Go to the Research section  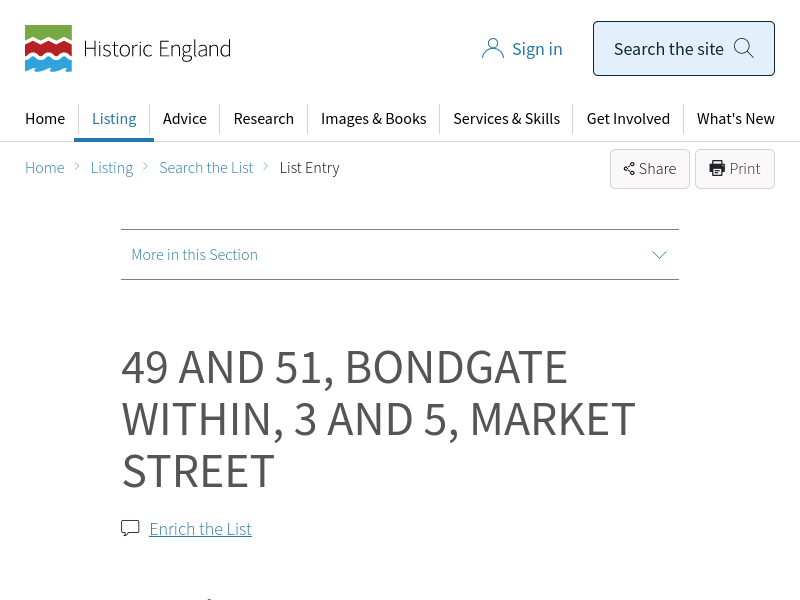point(264,118)
